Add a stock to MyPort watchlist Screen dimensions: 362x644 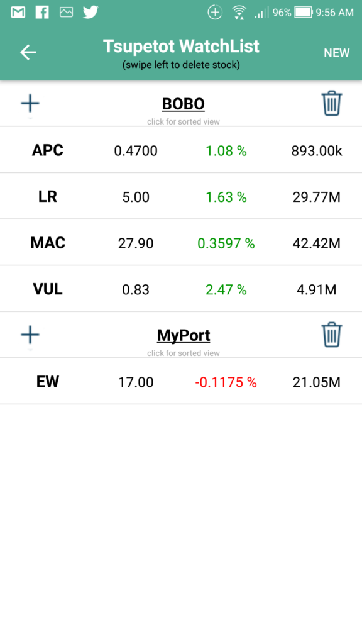tap(30, 335)
